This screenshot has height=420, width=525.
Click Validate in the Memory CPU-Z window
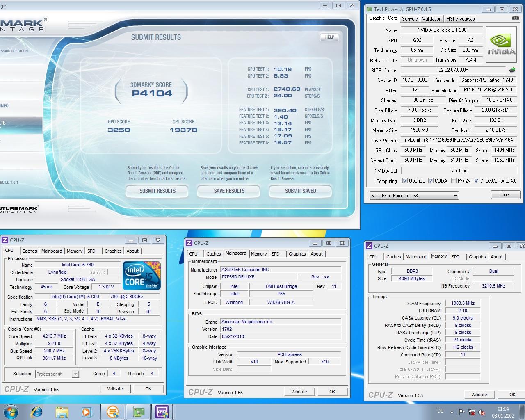(x=479, y=395)
